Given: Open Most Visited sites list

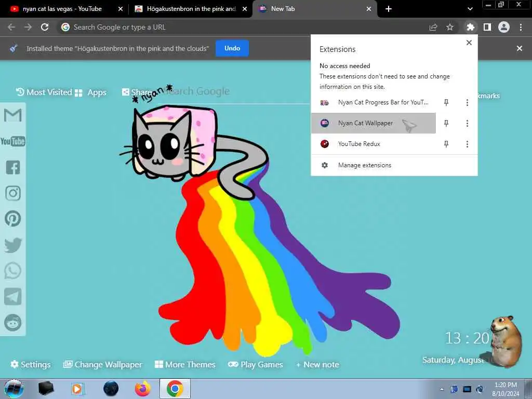Looking at the screenshot, I should 44,92.
